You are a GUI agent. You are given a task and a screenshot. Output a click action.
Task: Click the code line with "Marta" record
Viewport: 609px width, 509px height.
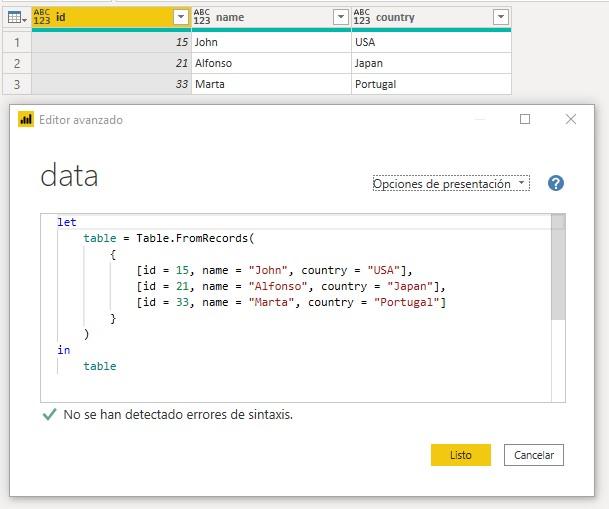291,302
